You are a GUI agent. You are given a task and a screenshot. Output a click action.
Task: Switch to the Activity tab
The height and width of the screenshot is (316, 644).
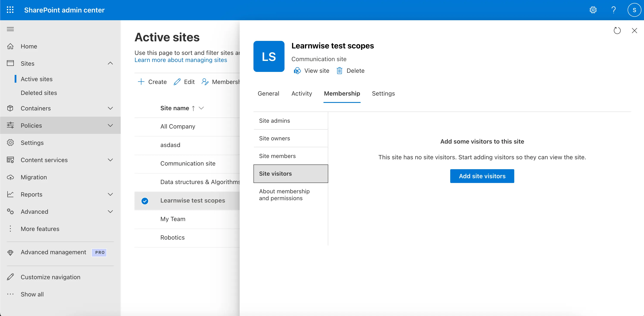302,94
